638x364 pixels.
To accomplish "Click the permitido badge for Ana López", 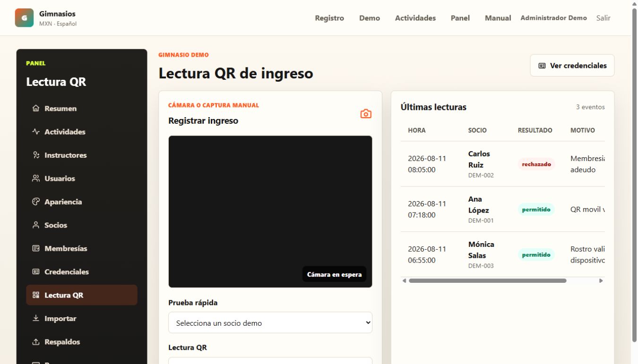I will coord(536,210).
